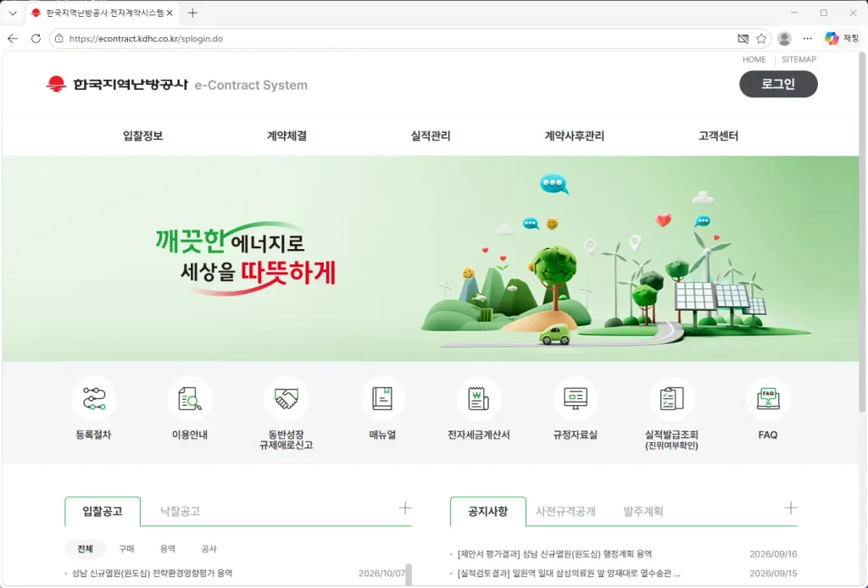The width and height of the screenshot is (868, 588).
Task: Click the main hero banner image
Action: 431,259
